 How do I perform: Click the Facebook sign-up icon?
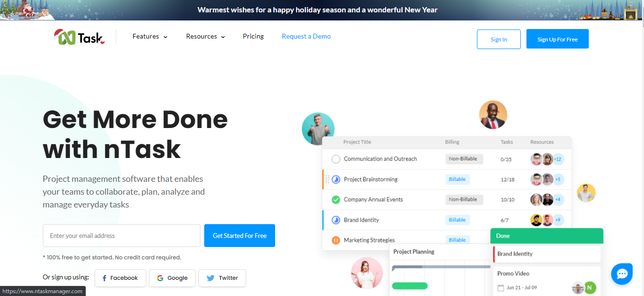(104, 278)
